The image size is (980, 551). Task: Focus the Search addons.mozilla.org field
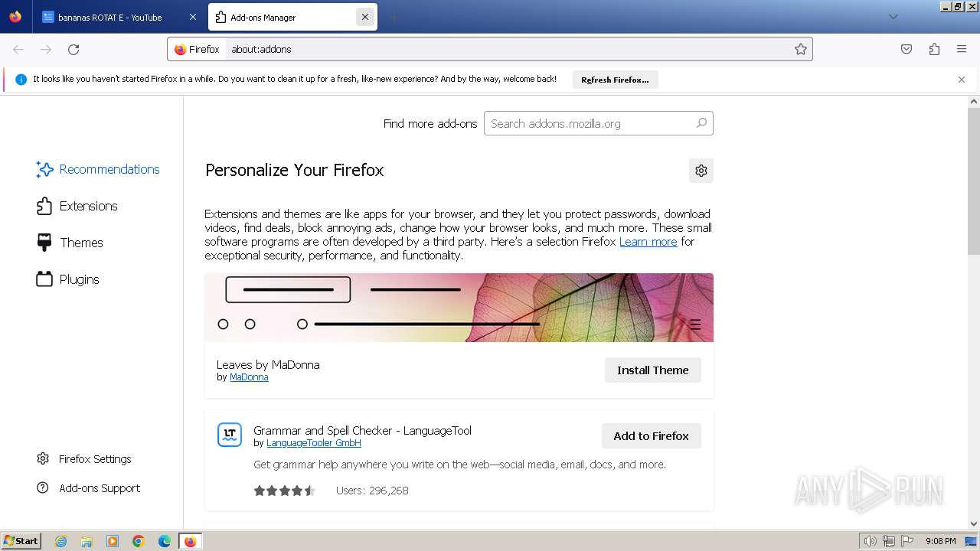[x=598, y=123]
